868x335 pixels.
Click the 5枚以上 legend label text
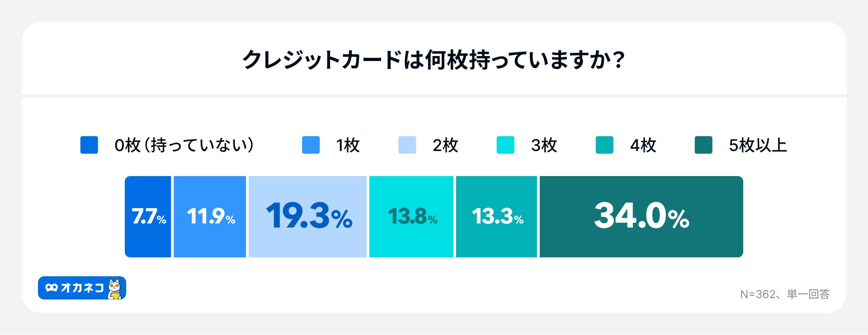[758, 145]
